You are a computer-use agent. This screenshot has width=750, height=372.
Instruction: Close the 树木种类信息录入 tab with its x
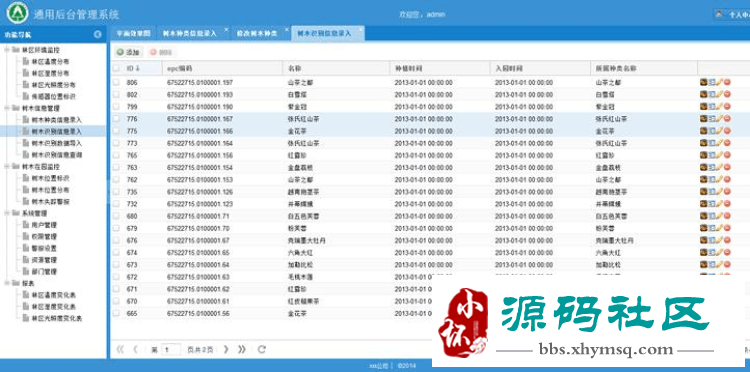(x=226, y=30)
